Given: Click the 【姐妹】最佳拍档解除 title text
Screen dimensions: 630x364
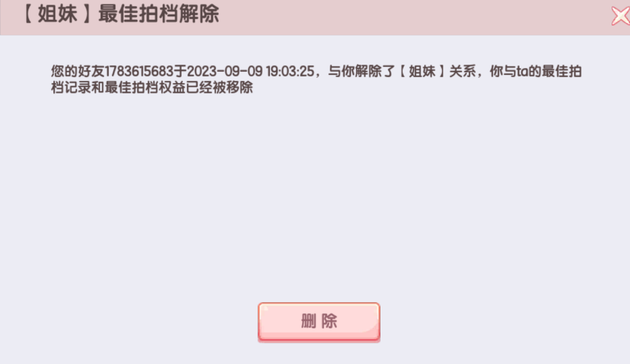Looking at the screenshot, I should [x=120, y=14].
